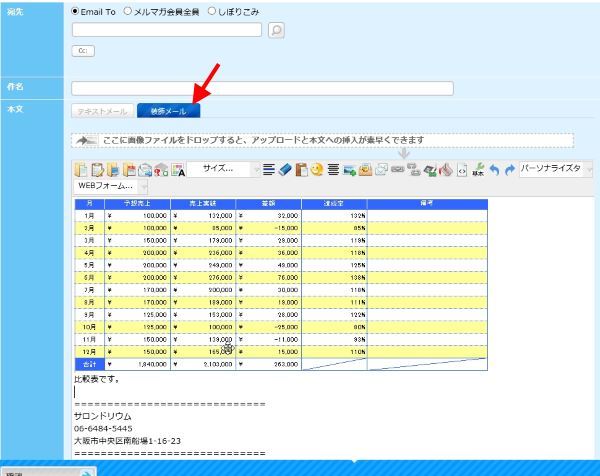Click the gray linked boxes icon
The width and height of the screenshot is (600, 476).
point(414,169)
